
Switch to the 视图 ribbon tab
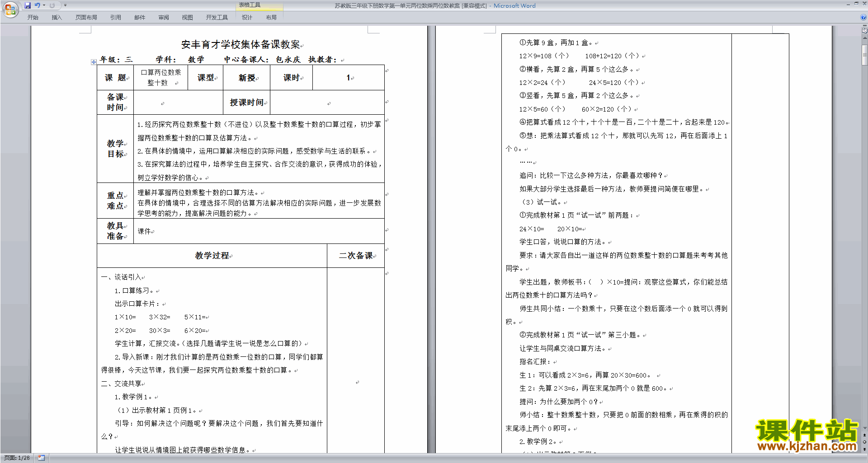pyautogui.click(x=187, y=17)
